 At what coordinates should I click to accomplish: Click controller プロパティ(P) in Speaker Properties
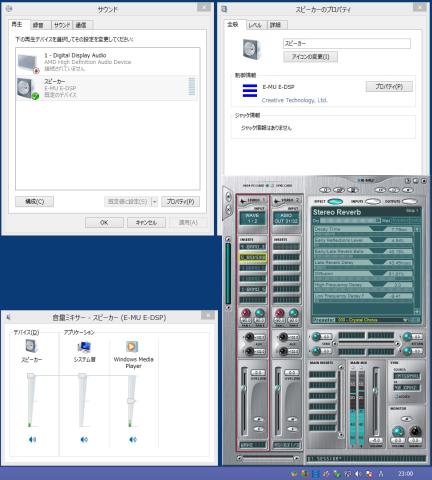389,86
